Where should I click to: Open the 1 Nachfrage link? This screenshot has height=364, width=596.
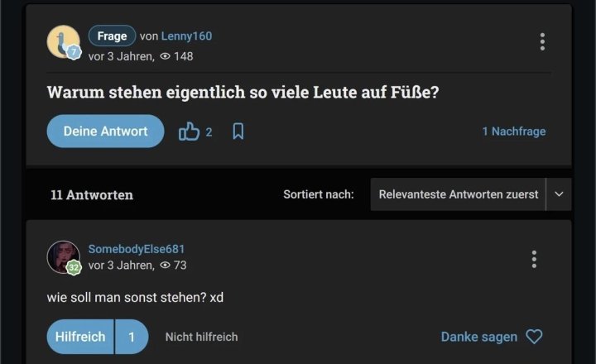[x=514, y=132]
